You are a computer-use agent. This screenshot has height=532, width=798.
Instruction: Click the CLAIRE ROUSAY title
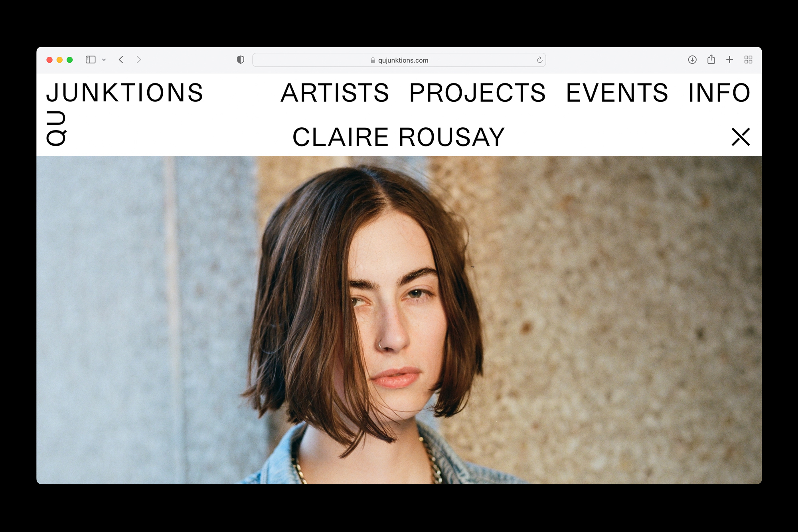tap(399, 137)
